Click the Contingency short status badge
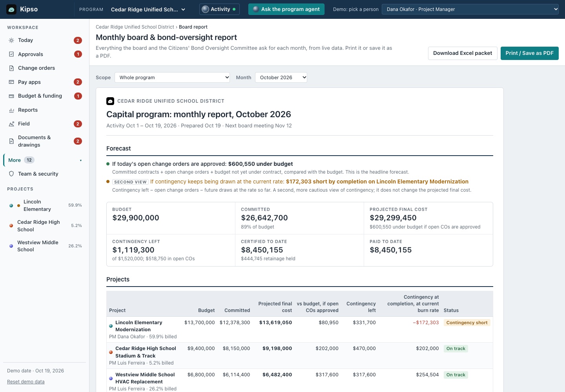Screen dimensions: 565x392 point(467,323)
